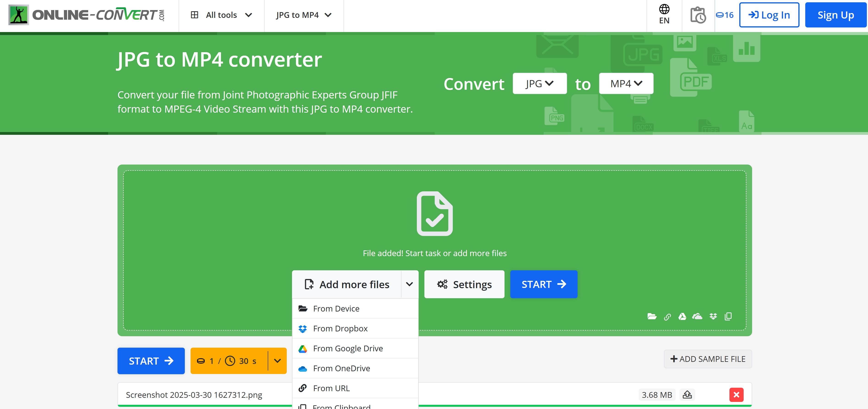Click the folder icon in the drop zone
The image size is (868, 409).
click(652, 316)
